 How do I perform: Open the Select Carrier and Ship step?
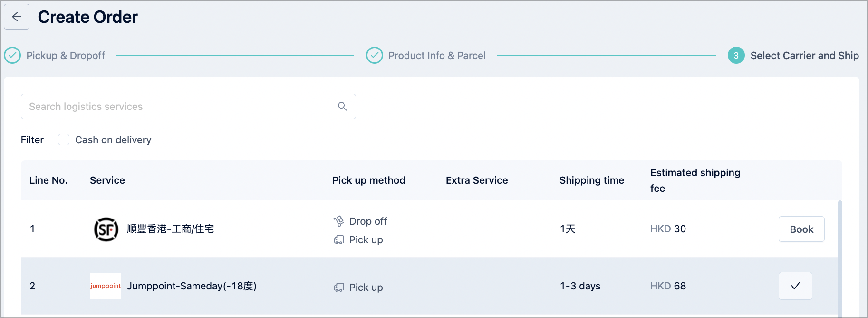point(804,56)
